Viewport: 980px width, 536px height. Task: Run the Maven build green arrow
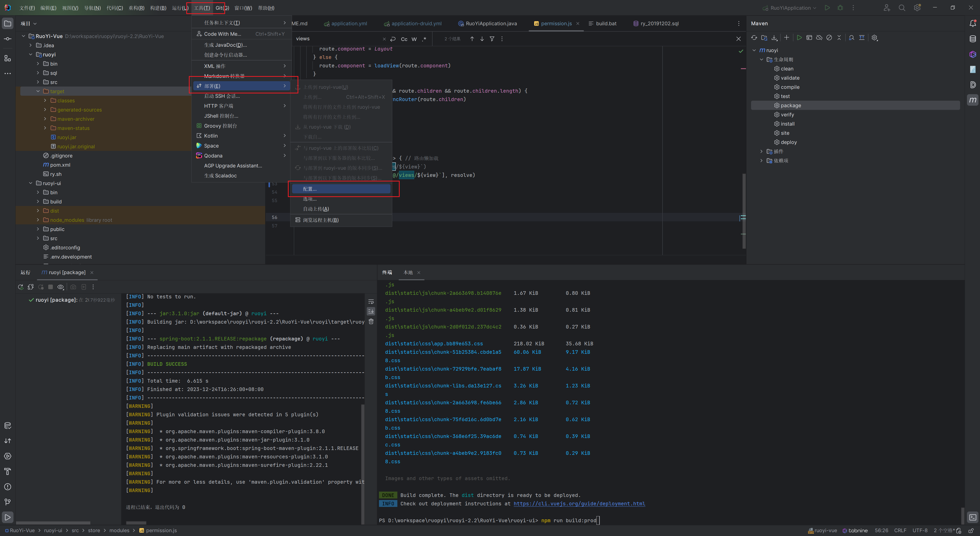point(799,38)
